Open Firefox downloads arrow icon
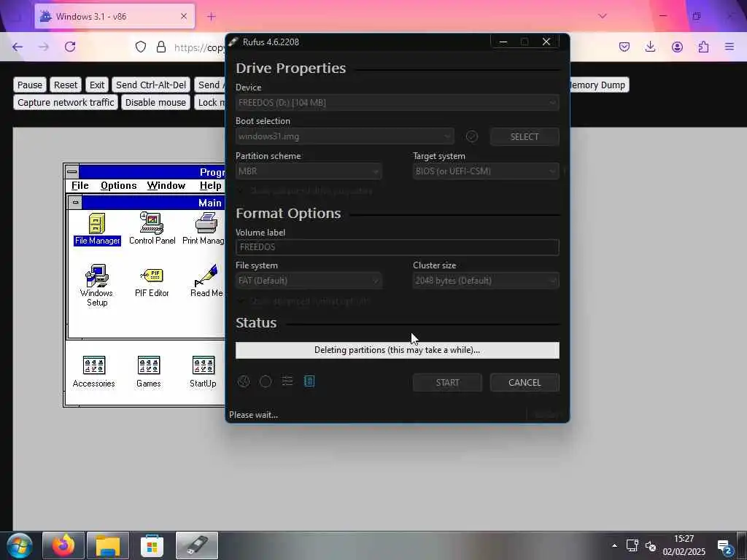The image size is (747, 560). [650, 47]
